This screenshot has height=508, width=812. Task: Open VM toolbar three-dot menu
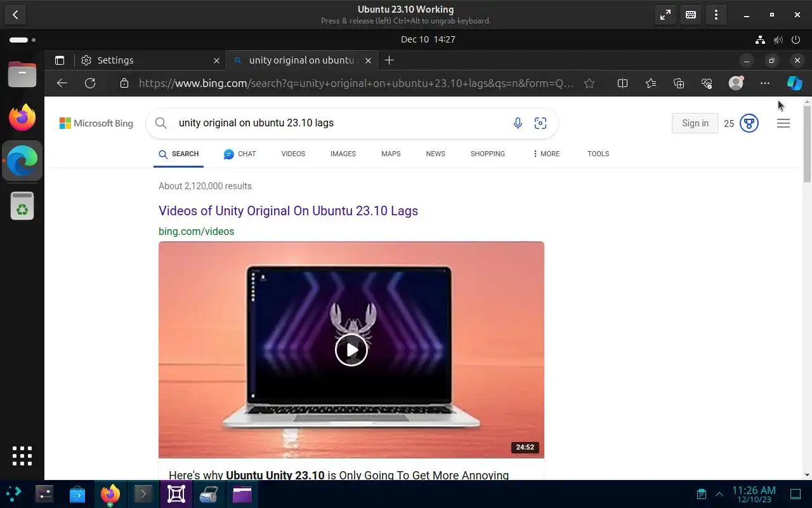pos(716,15)
